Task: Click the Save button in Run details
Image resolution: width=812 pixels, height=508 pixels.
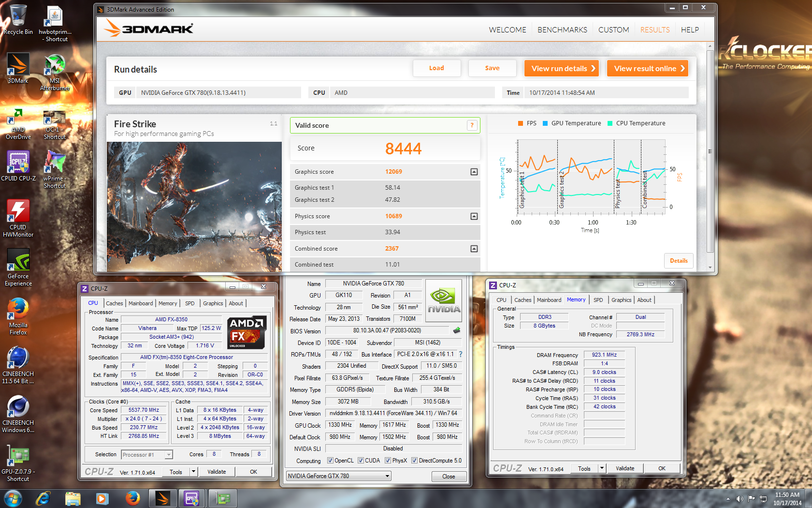Action: click(492, 68)
